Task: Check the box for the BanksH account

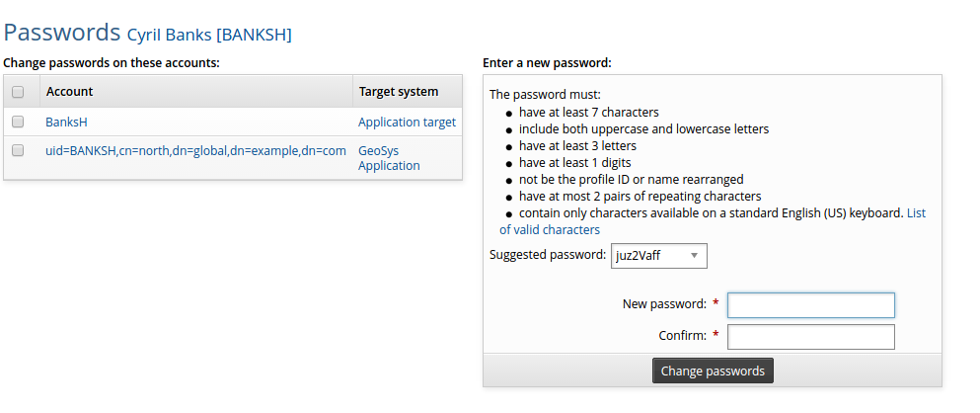Action: (18, 122)
